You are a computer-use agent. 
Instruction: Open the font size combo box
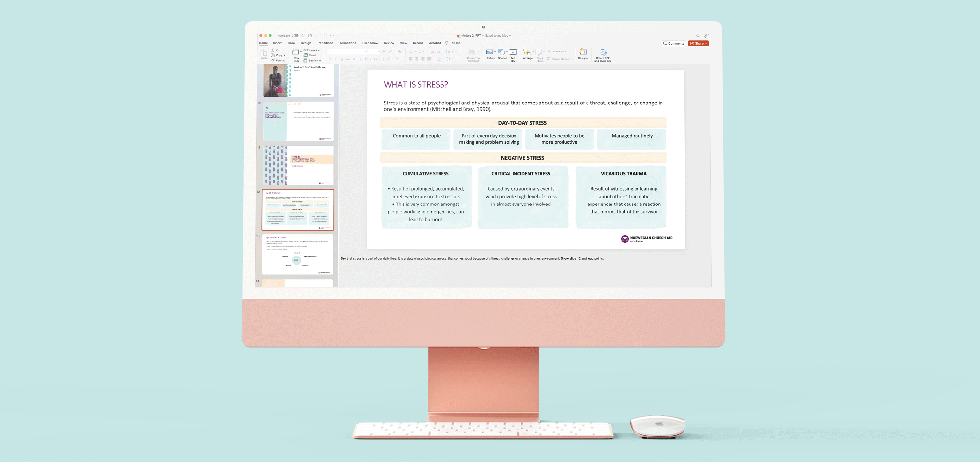coord(374,51)
